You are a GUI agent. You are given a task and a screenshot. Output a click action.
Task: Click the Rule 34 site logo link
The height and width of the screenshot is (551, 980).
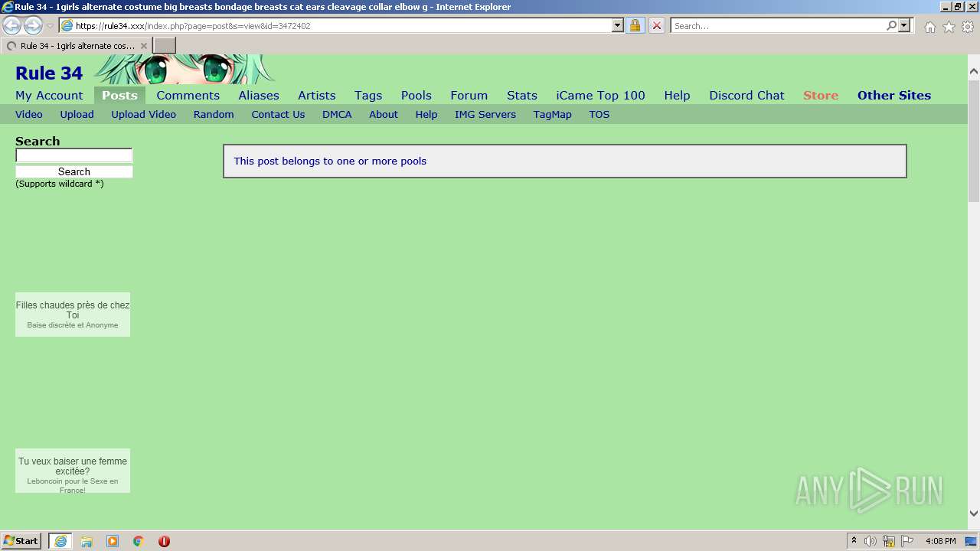tap(49, 73)
